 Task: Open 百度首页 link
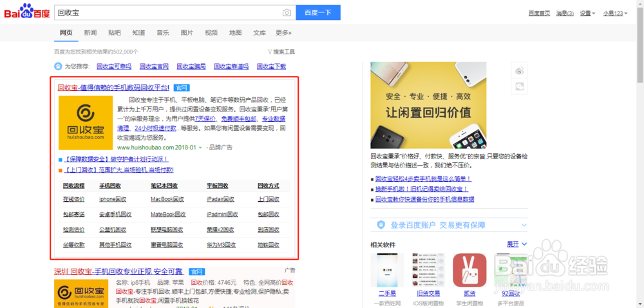pos(539,13)
